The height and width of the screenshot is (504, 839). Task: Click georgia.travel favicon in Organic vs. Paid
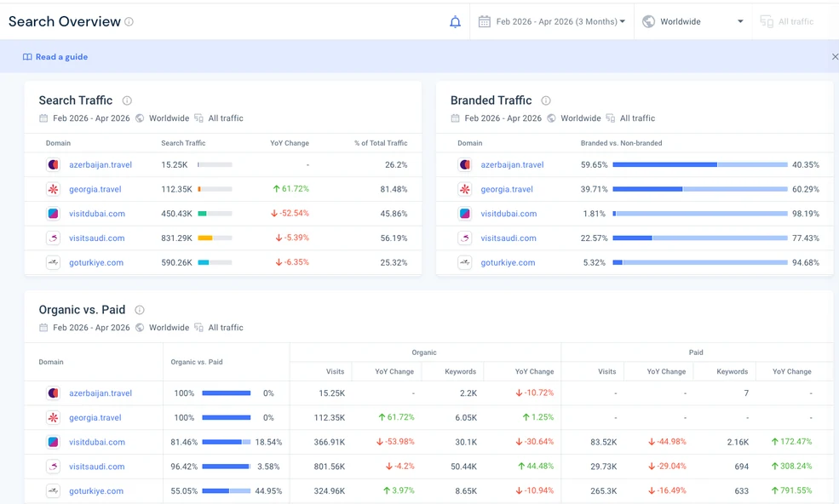click(x=53, y=418)
